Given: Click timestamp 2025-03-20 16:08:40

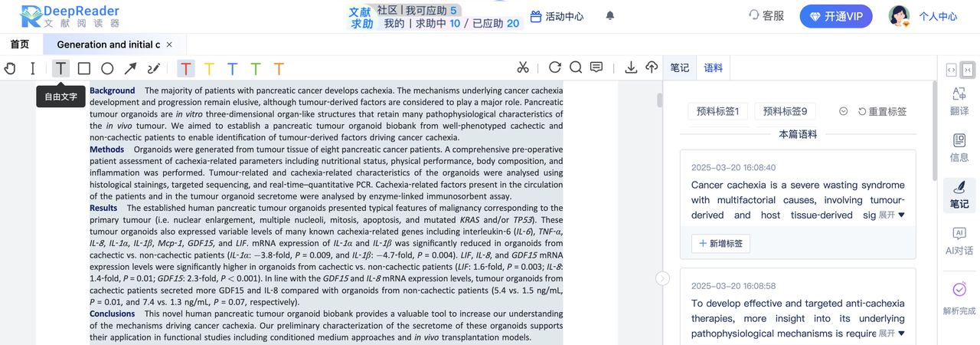Looking at the screenshot, I should [x=733, y=167].
